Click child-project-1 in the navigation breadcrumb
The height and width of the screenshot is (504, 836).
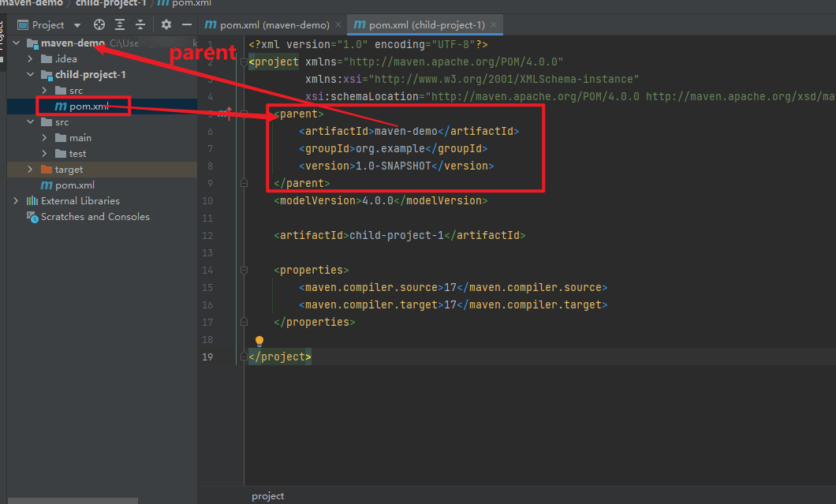pos(110,3)
